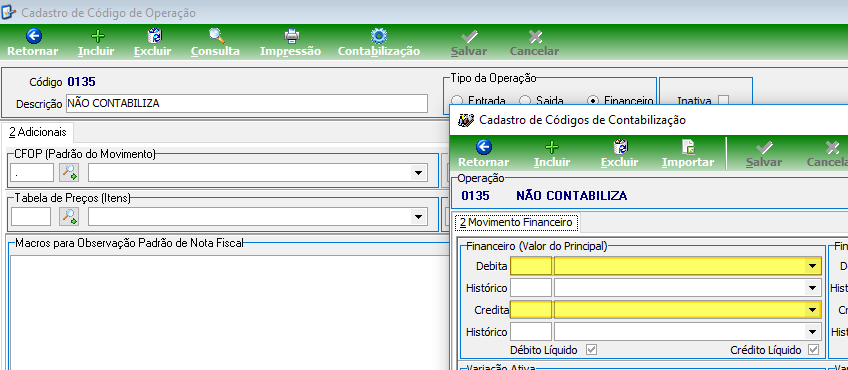Click Retornar in Cadastro de Código de Operação
This screenshot has height=370, width=848.
coord(32,43)
